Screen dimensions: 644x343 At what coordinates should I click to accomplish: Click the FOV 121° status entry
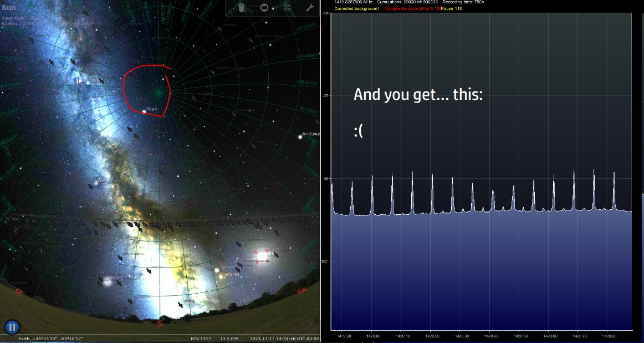point(201,339)
